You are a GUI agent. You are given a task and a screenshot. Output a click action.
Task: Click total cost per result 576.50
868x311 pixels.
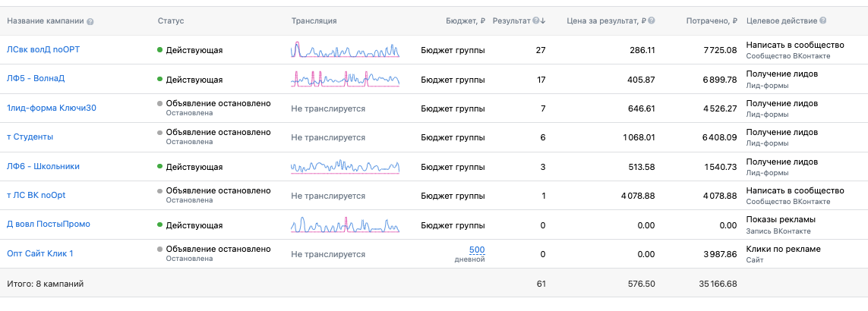[642, 284]
